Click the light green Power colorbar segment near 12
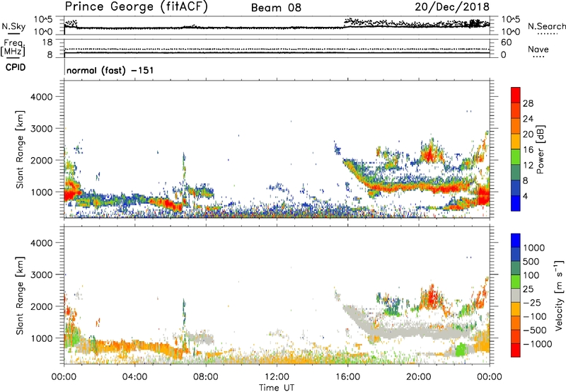 (516, 157)
